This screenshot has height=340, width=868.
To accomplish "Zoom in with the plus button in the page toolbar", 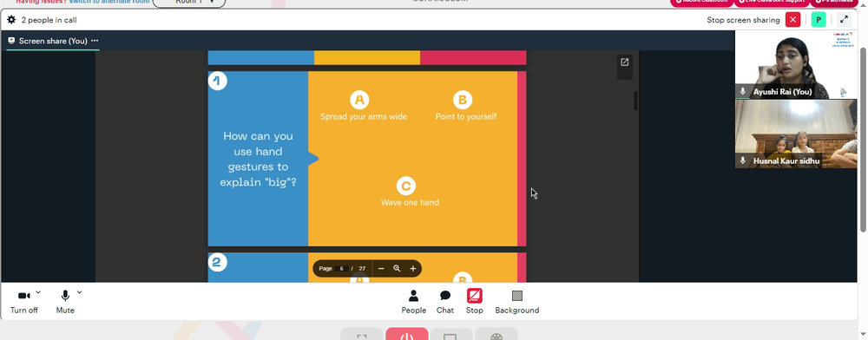I will point(413,269).
